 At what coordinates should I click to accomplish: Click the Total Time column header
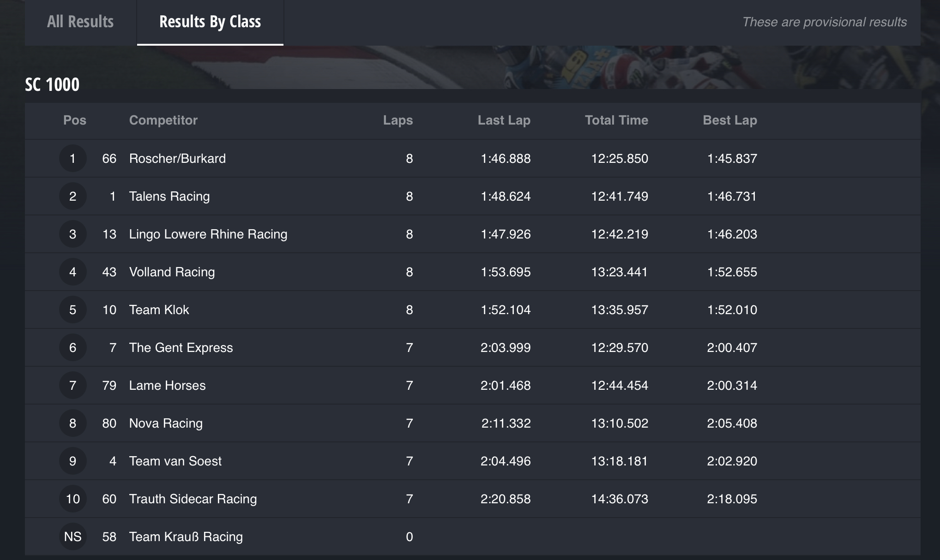pyautogui.click(x=616, y=120)
